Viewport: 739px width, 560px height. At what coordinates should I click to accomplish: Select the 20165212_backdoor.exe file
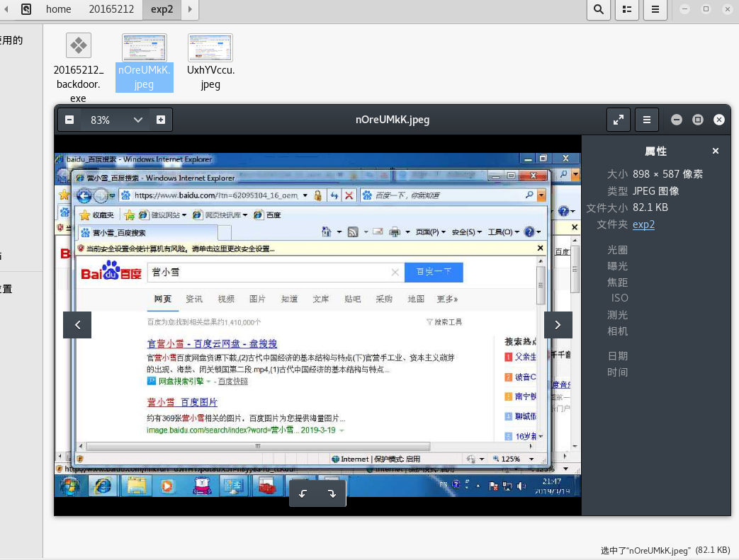pos(78,68)
